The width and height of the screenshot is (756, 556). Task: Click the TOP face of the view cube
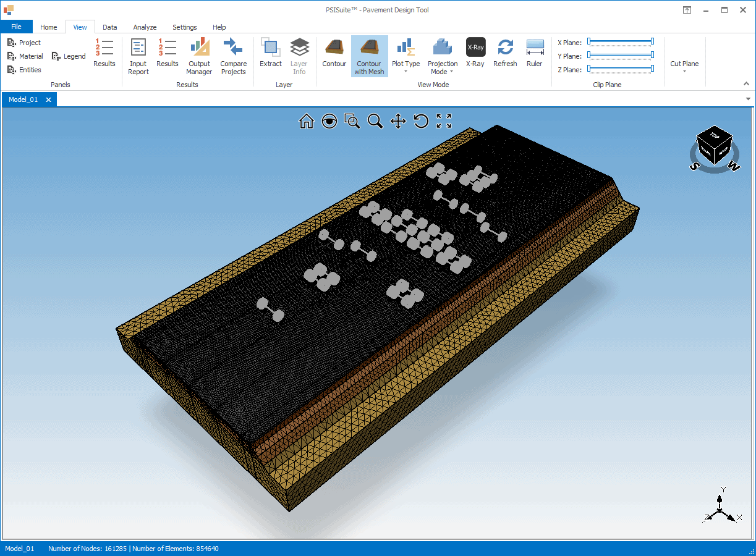(x=715, y=135)
